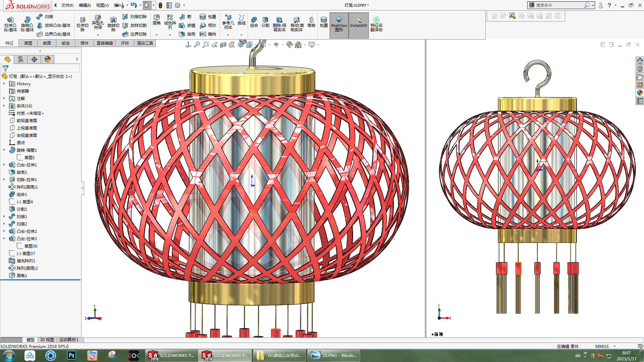Viewport: 644px width, 362px height.
Task: Click the 镜向 mirror tool
Action: click(x=208, y=34)
